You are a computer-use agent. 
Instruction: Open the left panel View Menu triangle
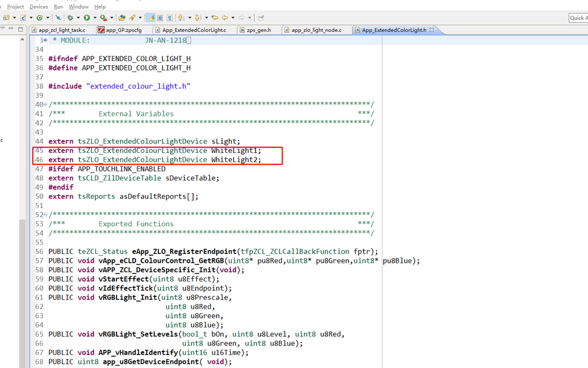[2, 28]
